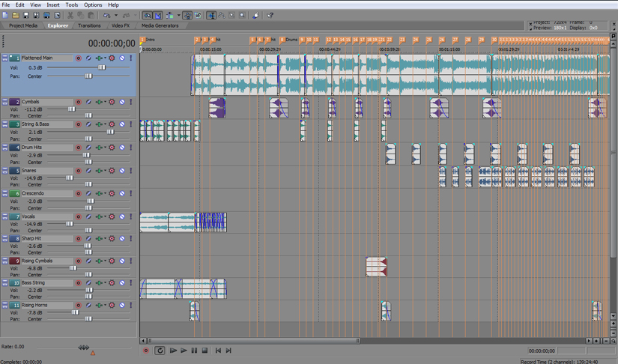The image size is (618, 364).
Task: Open Track FX dropdown on Rising Cymbals
Action: (x=105, y=261)
